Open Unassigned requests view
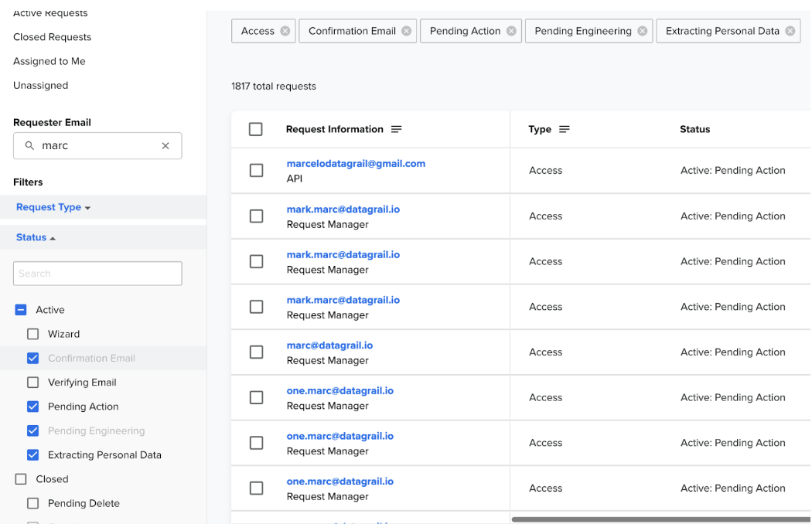Viewport: 812px width, 524px height. 40,86
